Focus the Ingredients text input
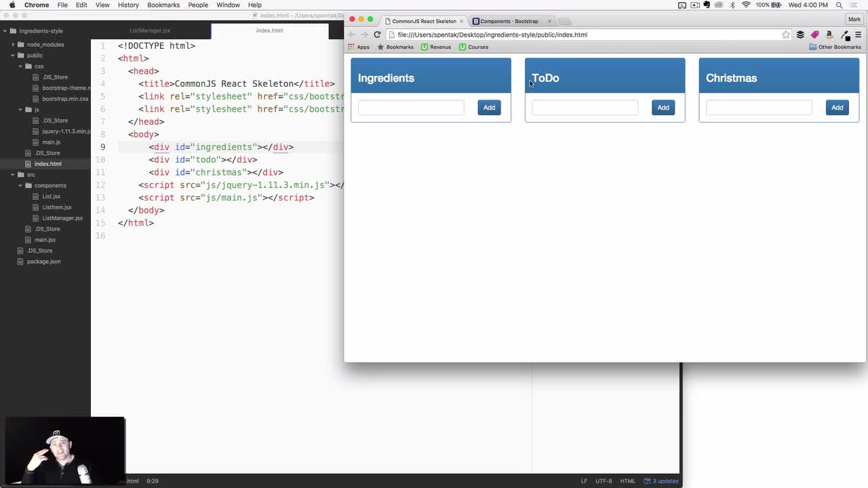The width and height of the screenshot is (868, 488). 411,108
